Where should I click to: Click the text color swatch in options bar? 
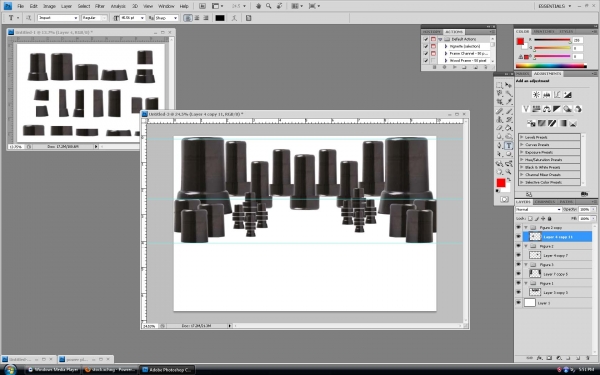[x=220, y=18]
